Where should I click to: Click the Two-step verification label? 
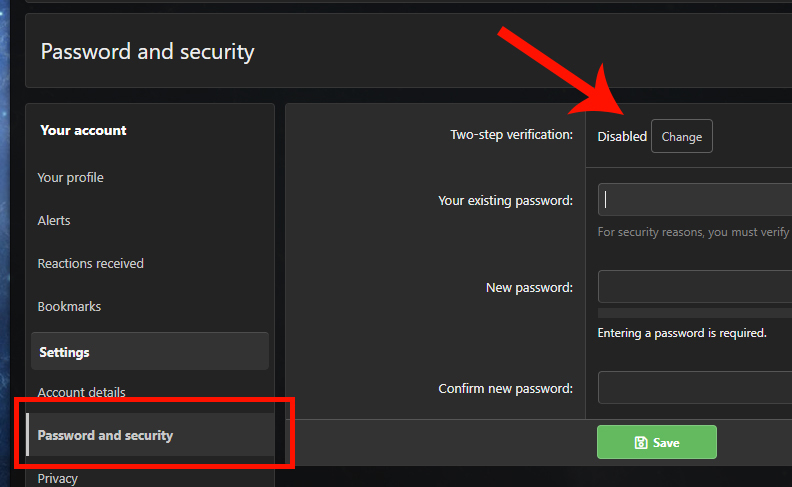pos(511,135)
